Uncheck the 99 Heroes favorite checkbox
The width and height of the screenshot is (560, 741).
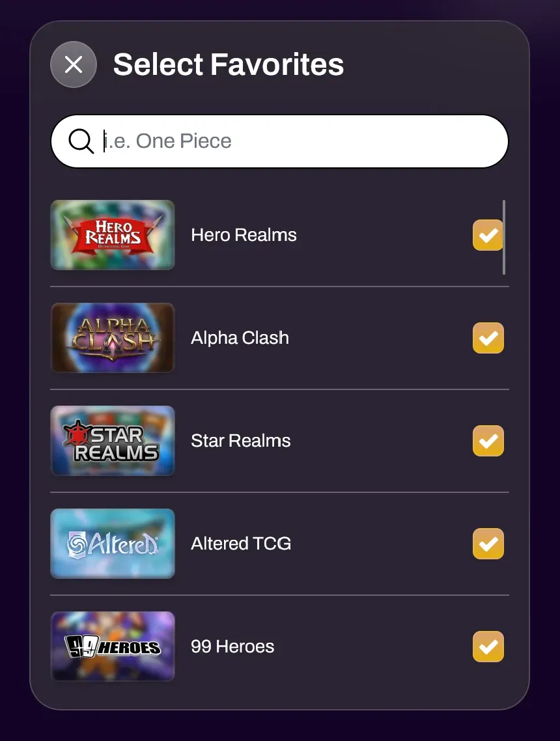[x=488, y=647]
